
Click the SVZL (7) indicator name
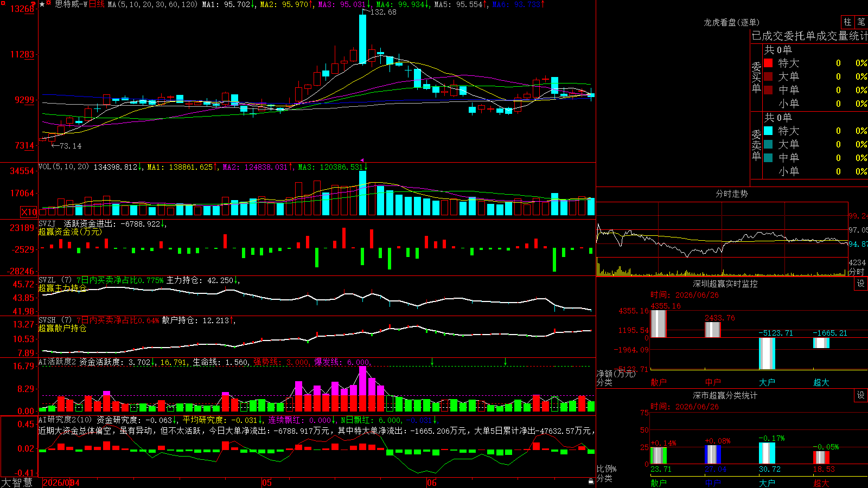click(x=55, y=280)
